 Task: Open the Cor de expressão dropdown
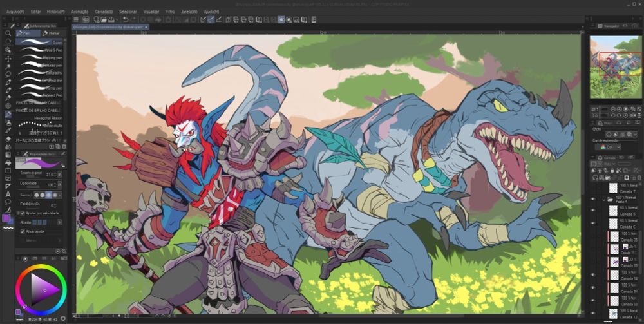point(610,147)
